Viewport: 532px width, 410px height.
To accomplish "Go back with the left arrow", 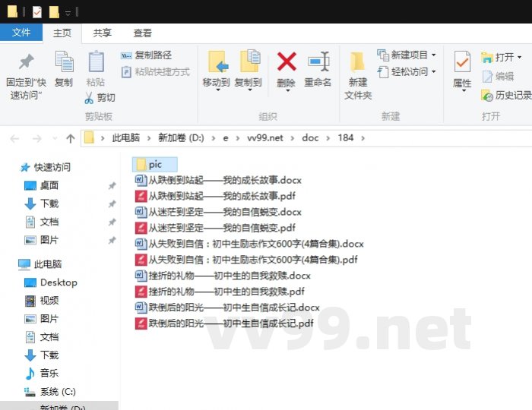I will click(x=14, y=139).
